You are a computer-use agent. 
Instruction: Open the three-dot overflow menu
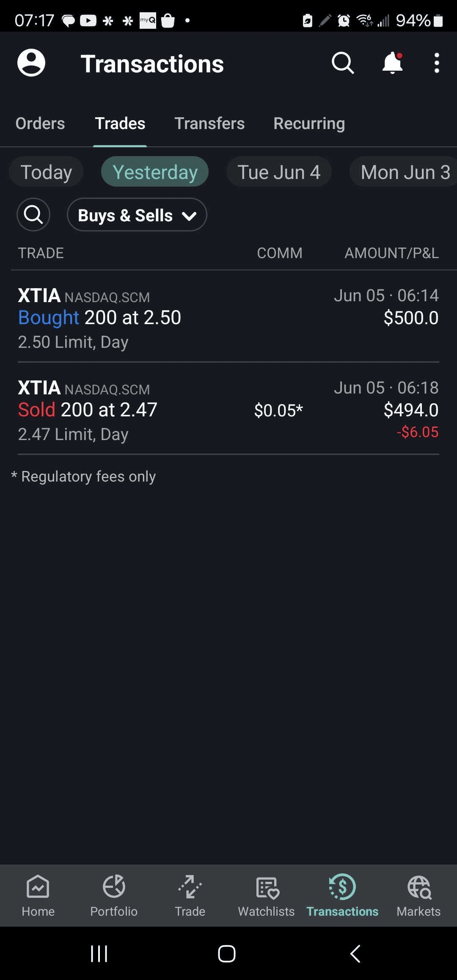437,63
